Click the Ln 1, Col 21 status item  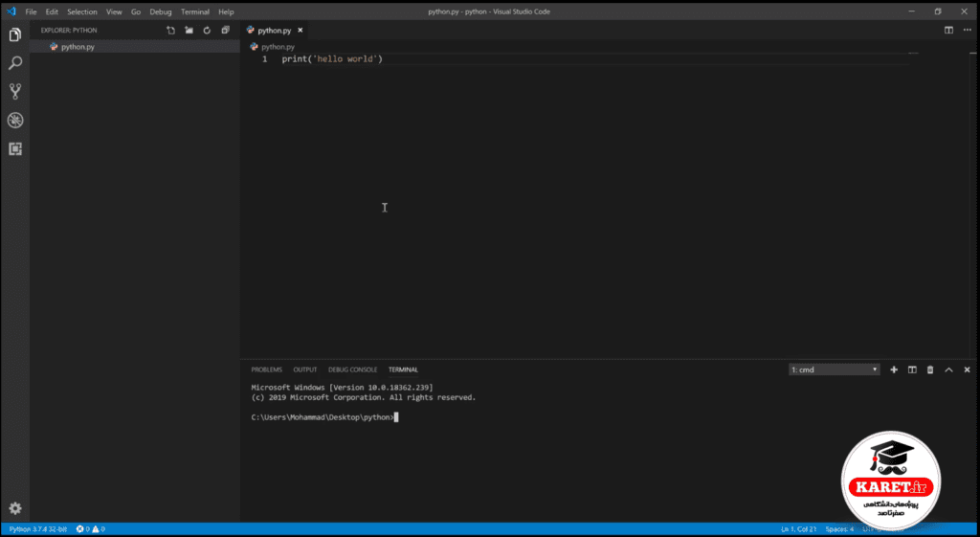(799, 529)
